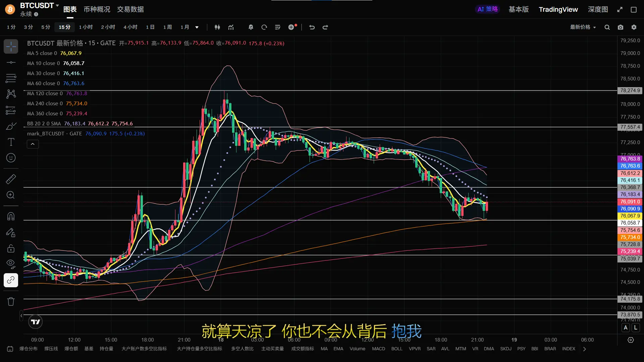Open the chart settings gear icon
The image size is (644, 362).
(x=634, y=27)
